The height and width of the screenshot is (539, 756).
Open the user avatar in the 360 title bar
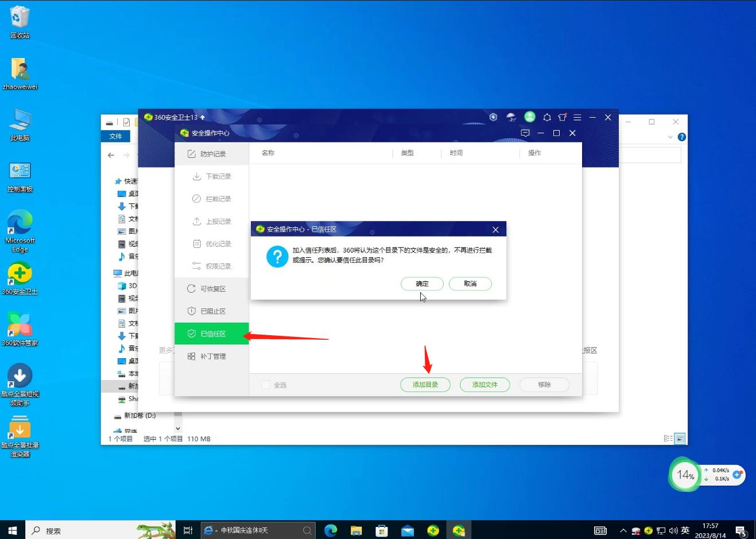[530, 117]
